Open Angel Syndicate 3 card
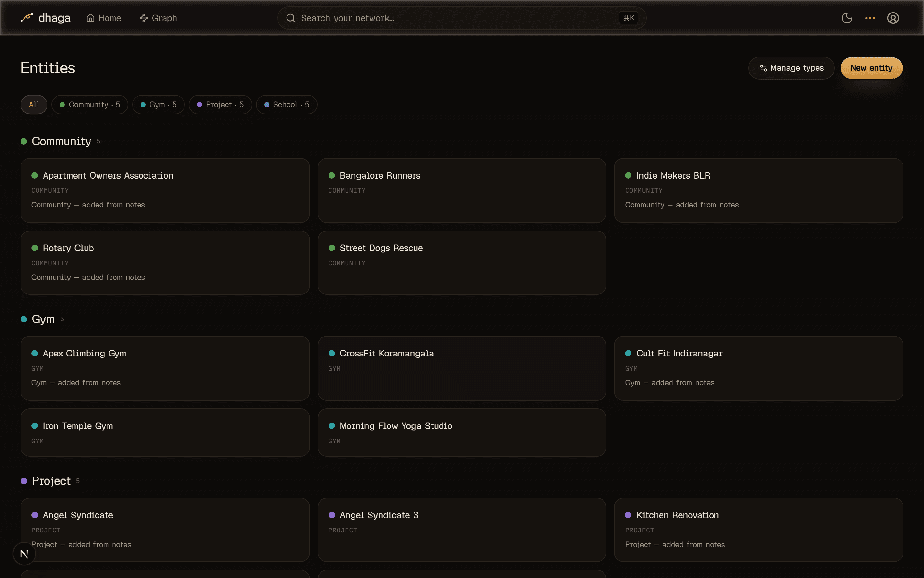Screen dimensions: 924x578 pos(462,530)
